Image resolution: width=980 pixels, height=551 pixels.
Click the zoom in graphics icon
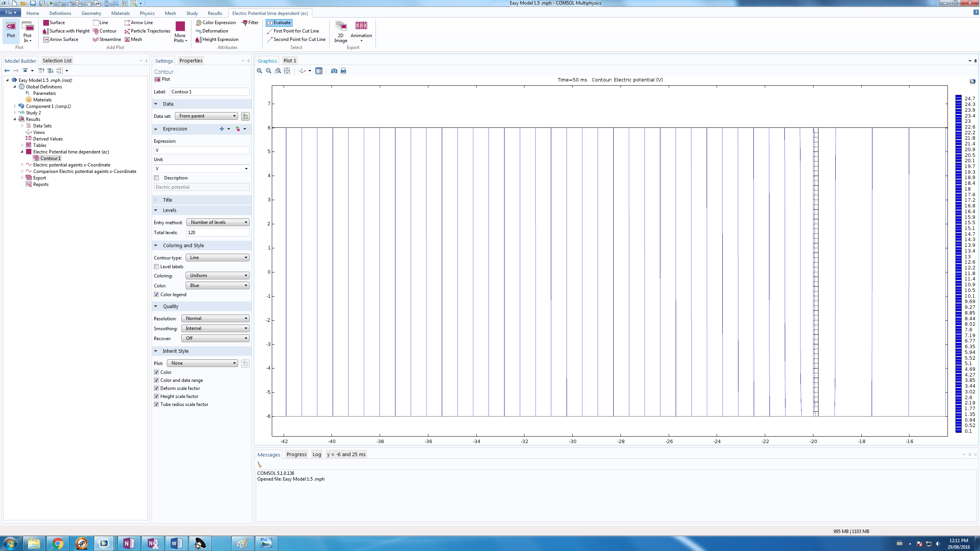(x=260, y=71)
